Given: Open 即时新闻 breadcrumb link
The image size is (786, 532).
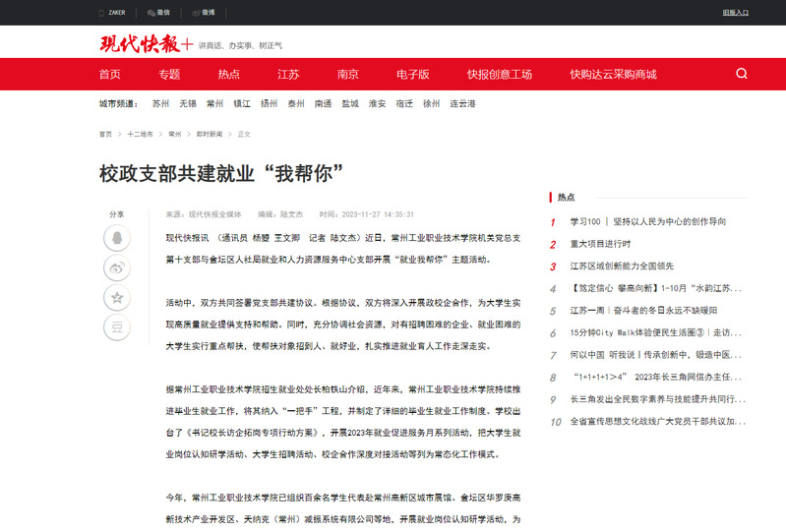Looking at the screenshot, I should tap(210, 134).
